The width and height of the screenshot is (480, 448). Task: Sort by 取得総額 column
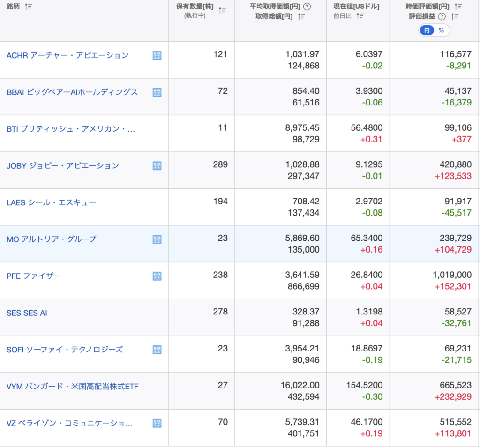click(x=301, y=16)
